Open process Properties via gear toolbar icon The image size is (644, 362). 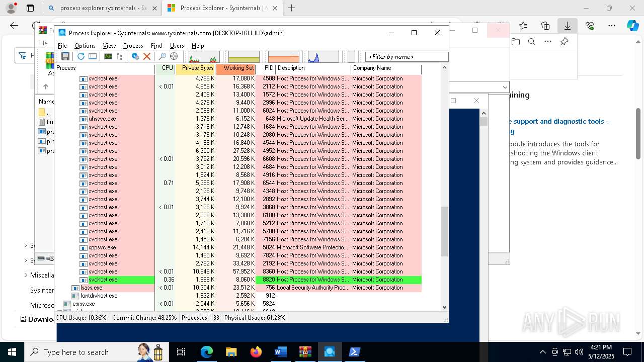coord(135,56)
